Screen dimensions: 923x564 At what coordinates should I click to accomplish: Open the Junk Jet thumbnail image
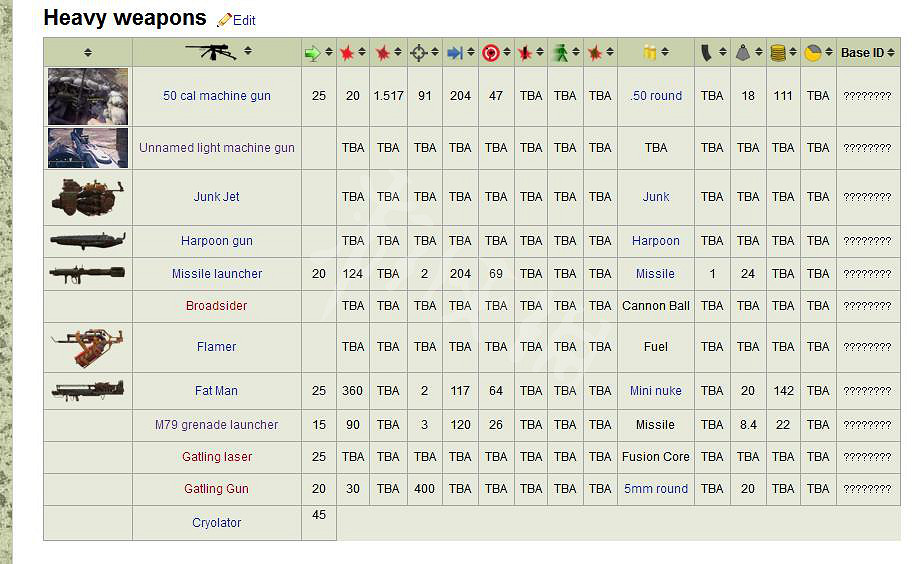[88, 197]
